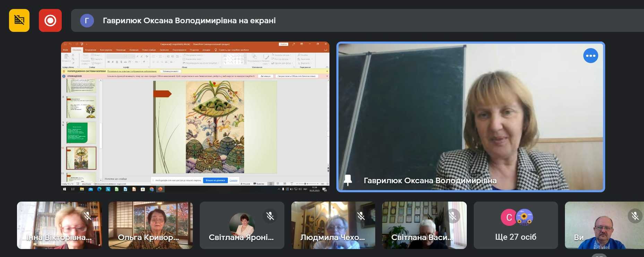Click the PowerPoint zoom slider in the status bar
The height and width of the screenshot is (257, 644).
coord(306,184)
